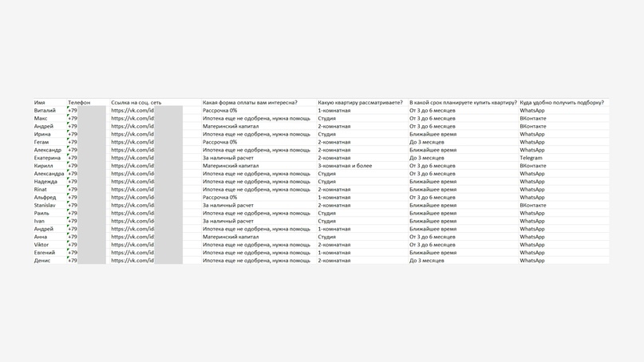Select "За наличный расчет" in Ivan's row

[x=228, y=221]
